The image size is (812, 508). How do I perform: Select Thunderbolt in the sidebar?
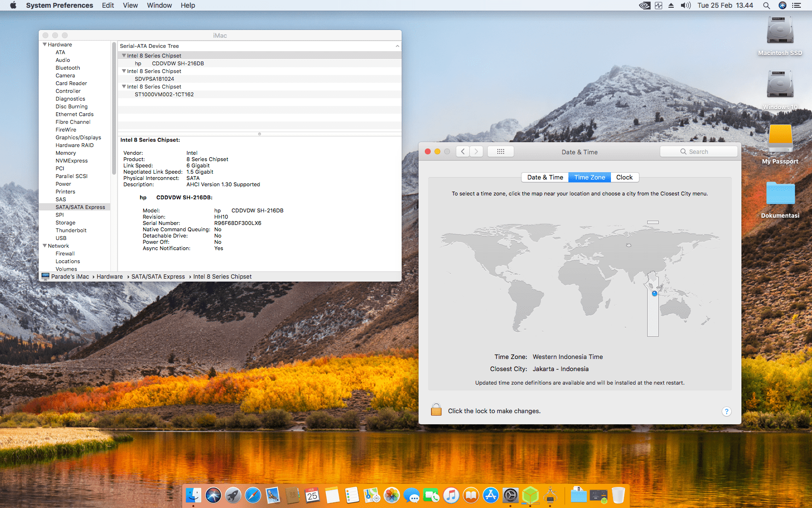(x=71, y=230)
